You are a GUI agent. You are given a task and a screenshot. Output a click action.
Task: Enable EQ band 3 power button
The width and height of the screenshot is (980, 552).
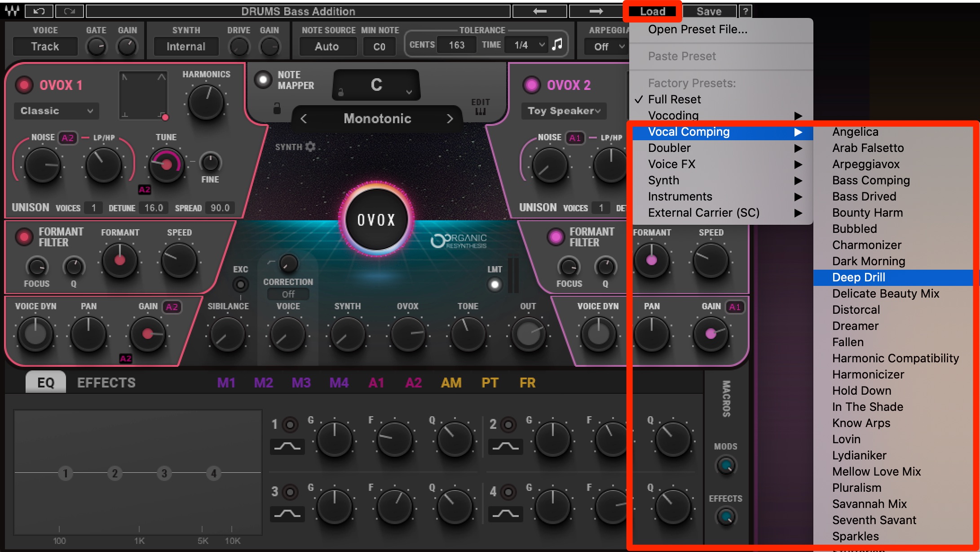coord(290,492)
